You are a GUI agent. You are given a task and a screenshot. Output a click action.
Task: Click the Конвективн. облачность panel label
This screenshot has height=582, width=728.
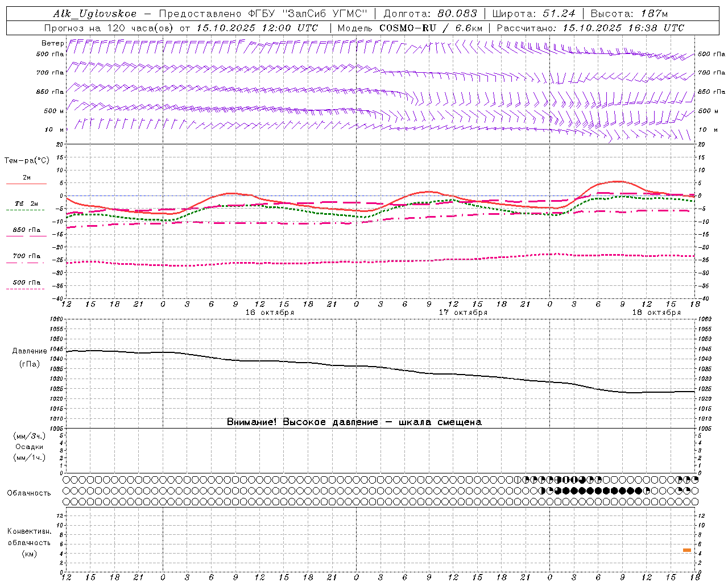click(x=29, y=537)
